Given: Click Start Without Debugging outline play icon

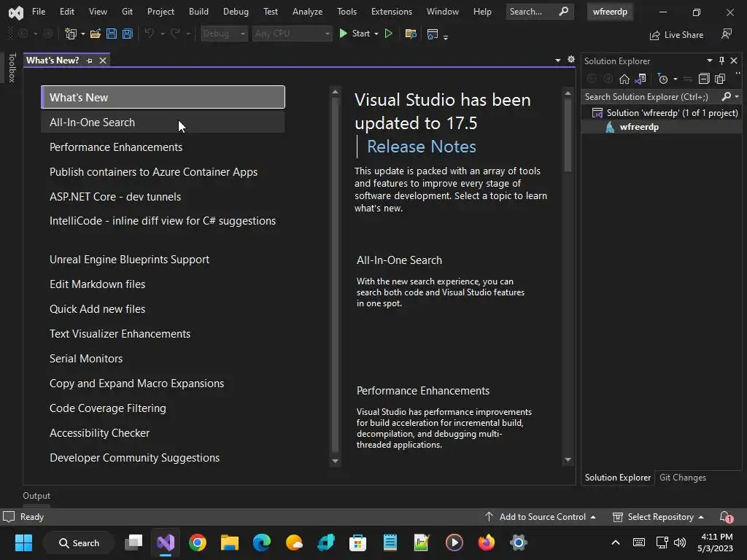Looking at the screenshot, I should (389, 34).
